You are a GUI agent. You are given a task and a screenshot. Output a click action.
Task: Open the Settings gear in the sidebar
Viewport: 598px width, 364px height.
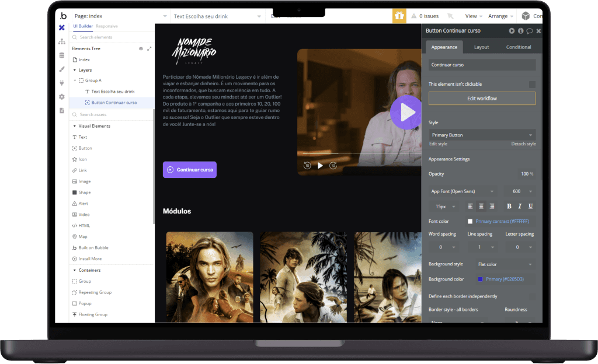point(62,97)
